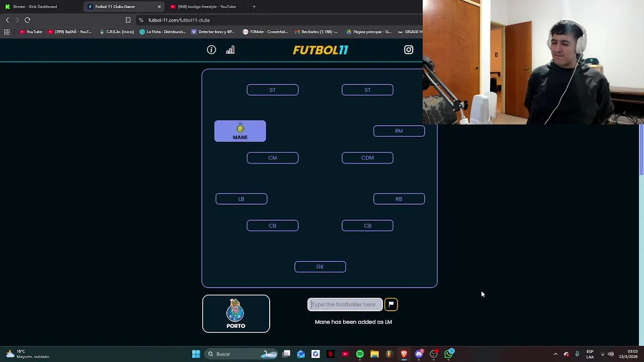Show hidden system tray icons

555,354
